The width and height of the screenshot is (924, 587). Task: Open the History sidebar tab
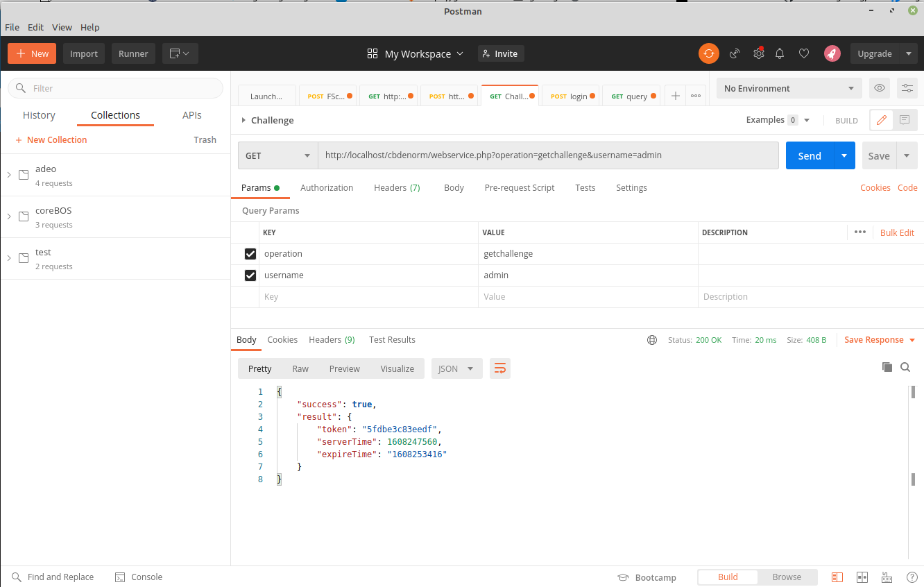39,115
